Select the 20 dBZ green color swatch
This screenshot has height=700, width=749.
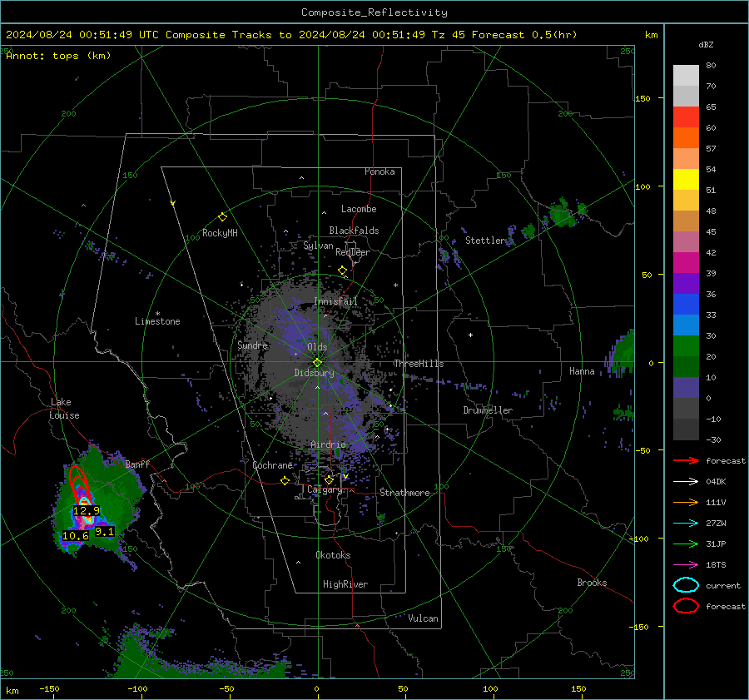click(686, 346)
